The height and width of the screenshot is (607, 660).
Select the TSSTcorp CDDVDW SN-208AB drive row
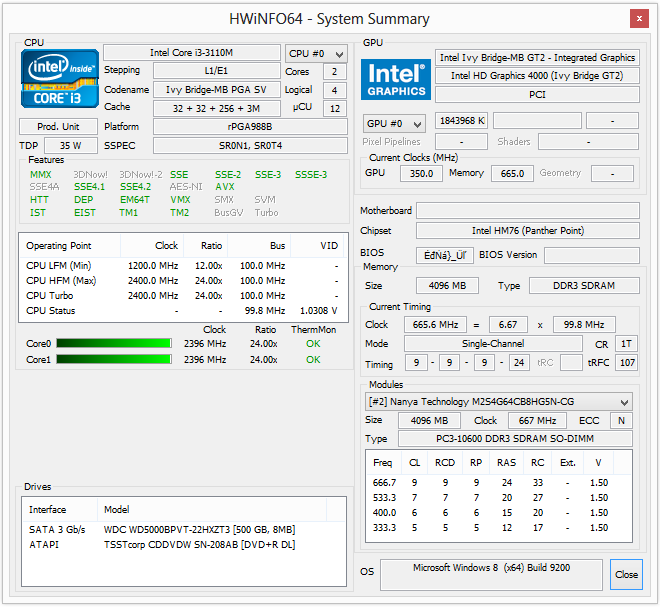pyautogui.click(x=184, y=545)
